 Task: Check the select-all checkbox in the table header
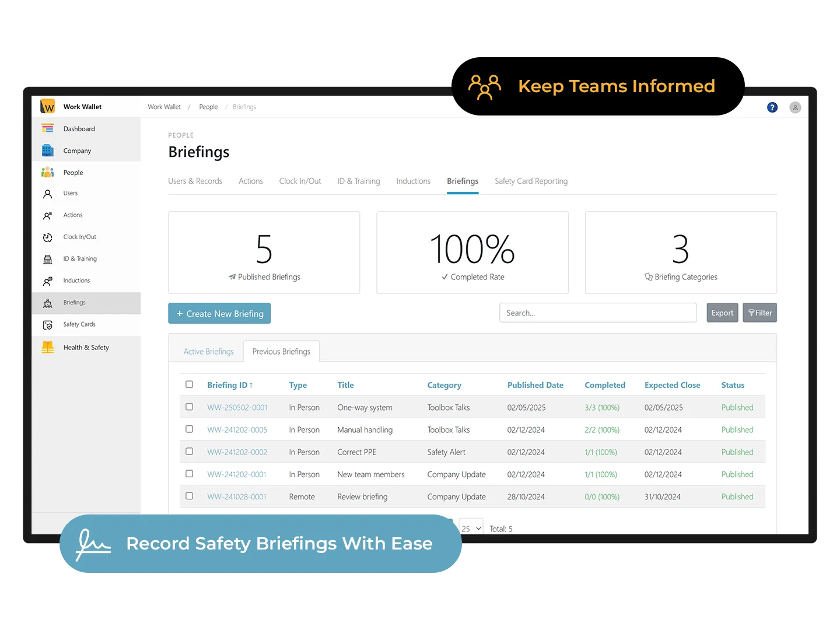(189, 384)
